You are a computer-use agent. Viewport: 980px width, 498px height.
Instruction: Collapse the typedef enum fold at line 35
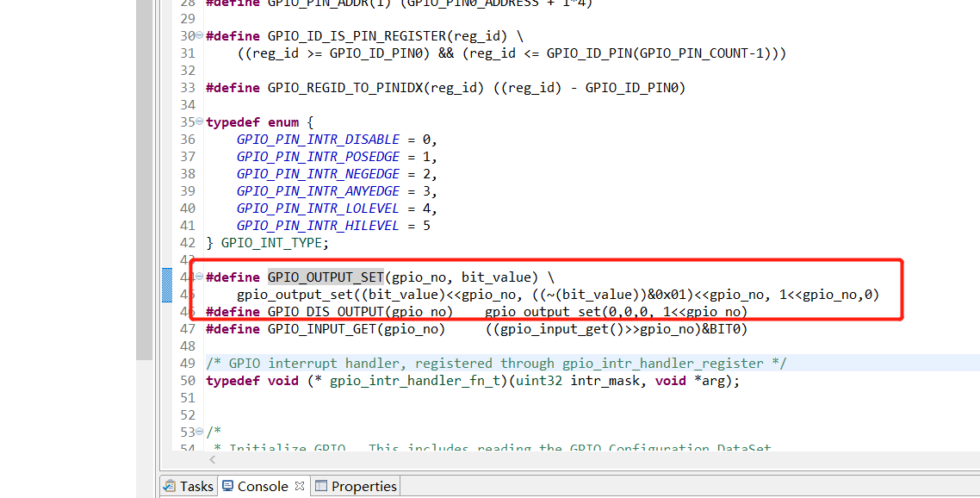[x=200, y=122]
